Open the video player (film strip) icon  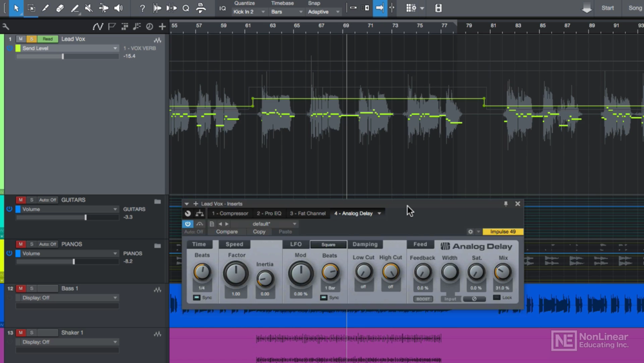pos(438,8)
